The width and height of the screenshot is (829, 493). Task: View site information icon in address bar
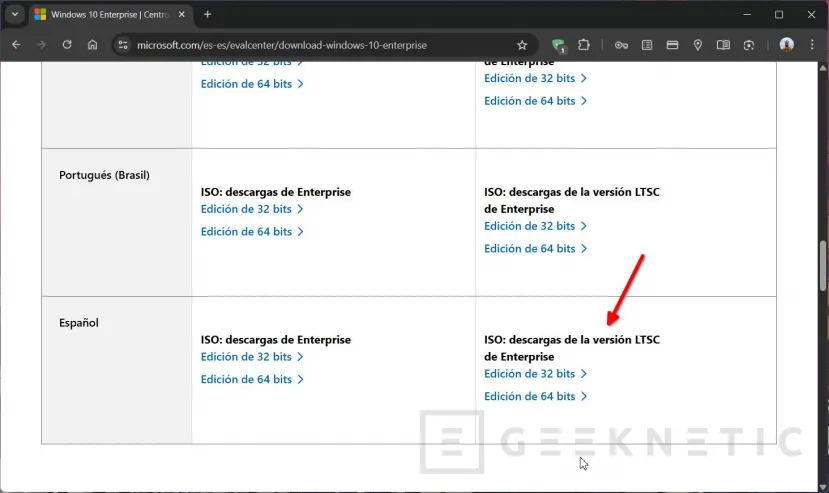[x=123, y=45]
